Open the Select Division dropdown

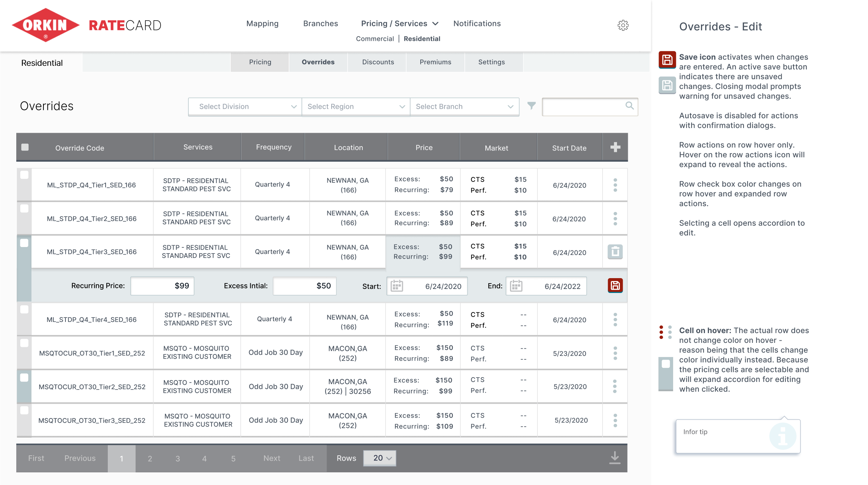click(245, 107)
